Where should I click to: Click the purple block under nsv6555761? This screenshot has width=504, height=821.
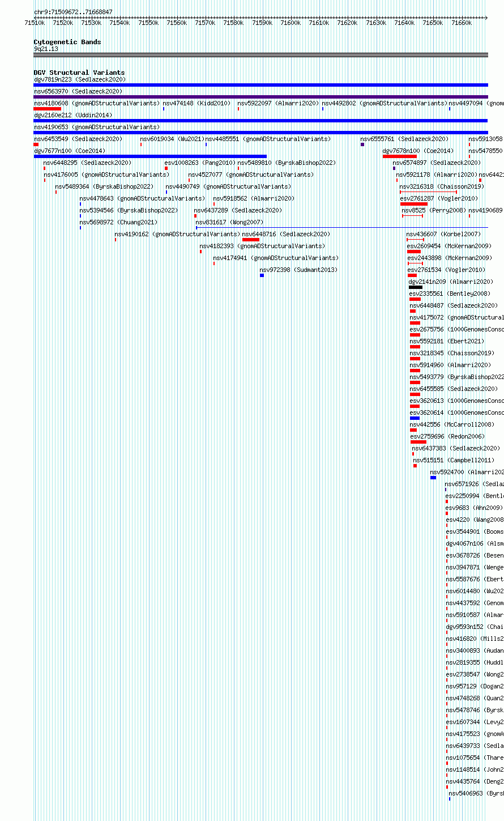362,144
